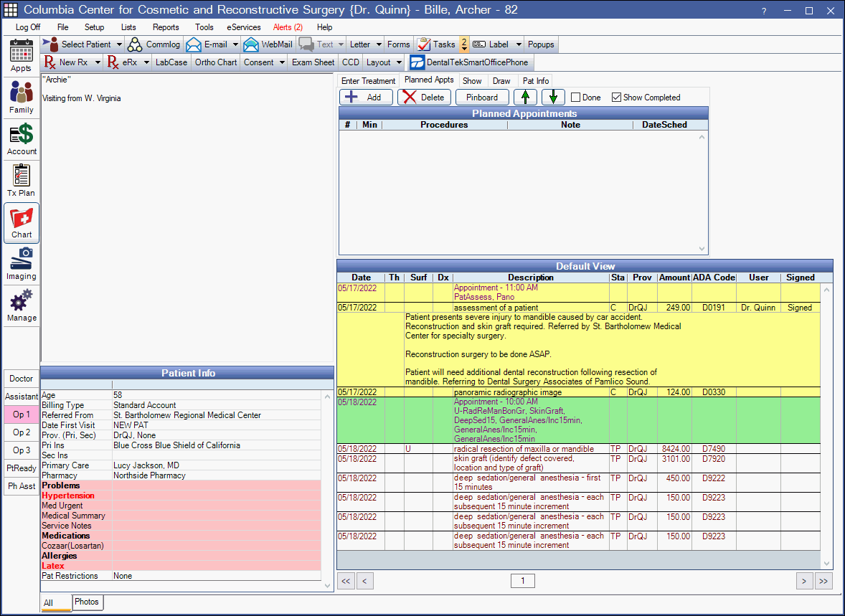Open WebMail from the toolbar
This screenshot has width=845, height=616.
click(x=268, y=44)
